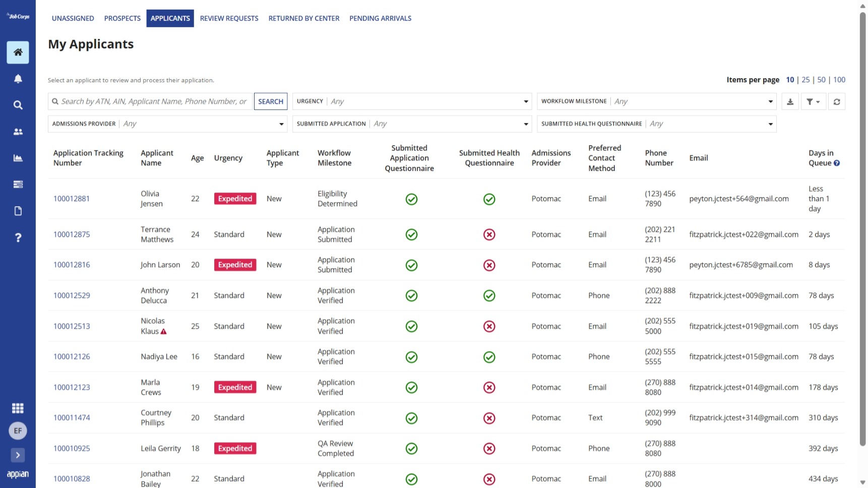Open the Workflow Milestone filter dropdown
Viewport: 868px width, 488px height.
point(657,102)
